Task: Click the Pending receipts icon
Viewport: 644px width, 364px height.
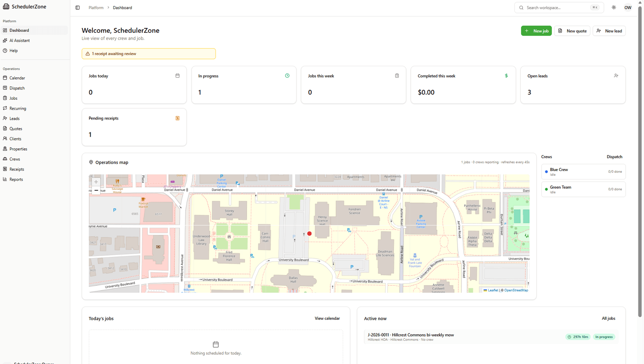Action: (177, 118)
